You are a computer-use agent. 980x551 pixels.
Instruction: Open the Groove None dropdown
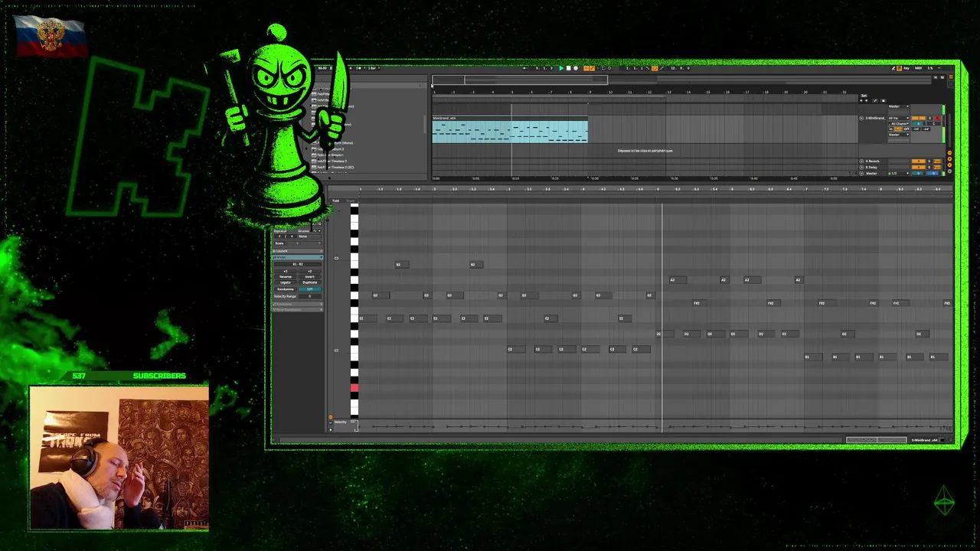coord(309,236)
